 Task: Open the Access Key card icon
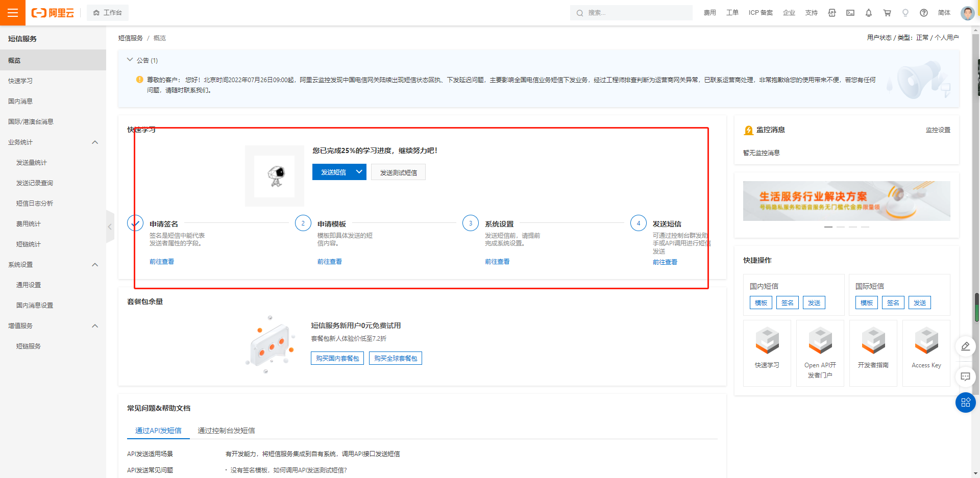[926, 341]
